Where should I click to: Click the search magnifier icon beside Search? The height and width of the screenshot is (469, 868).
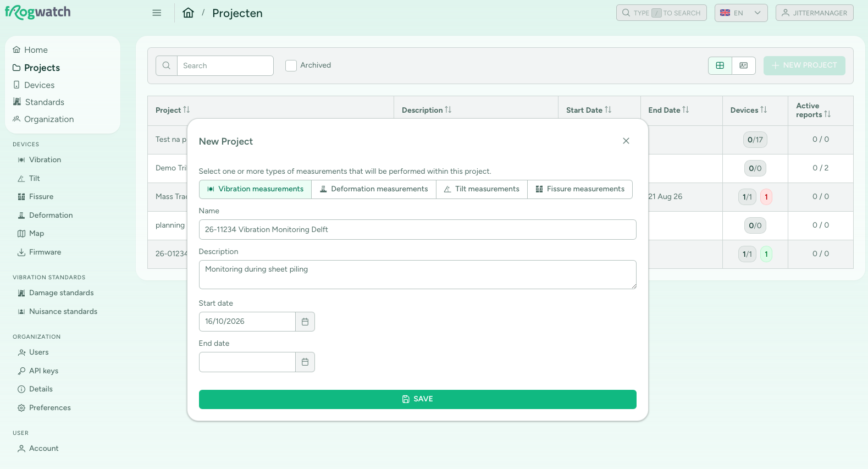coord(167,65)
